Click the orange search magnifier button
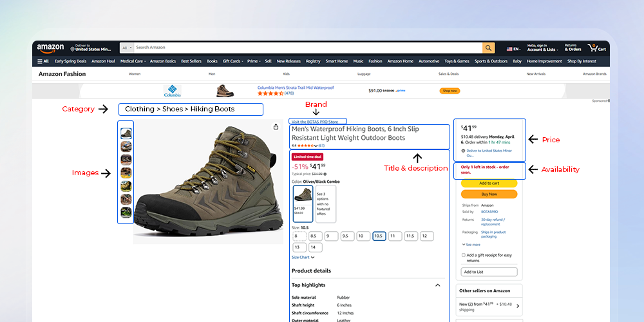644x322 pixels. tap(488, 48)
